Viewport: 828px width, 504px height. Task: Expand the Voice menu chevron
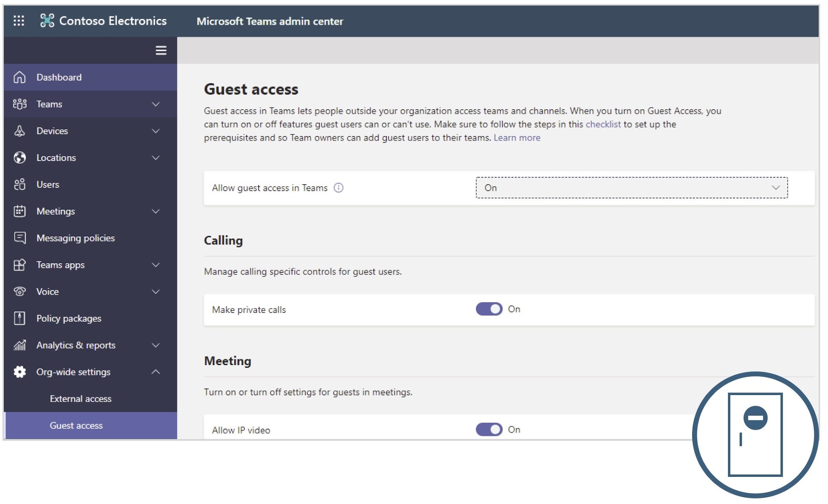[x=155, y=291]
